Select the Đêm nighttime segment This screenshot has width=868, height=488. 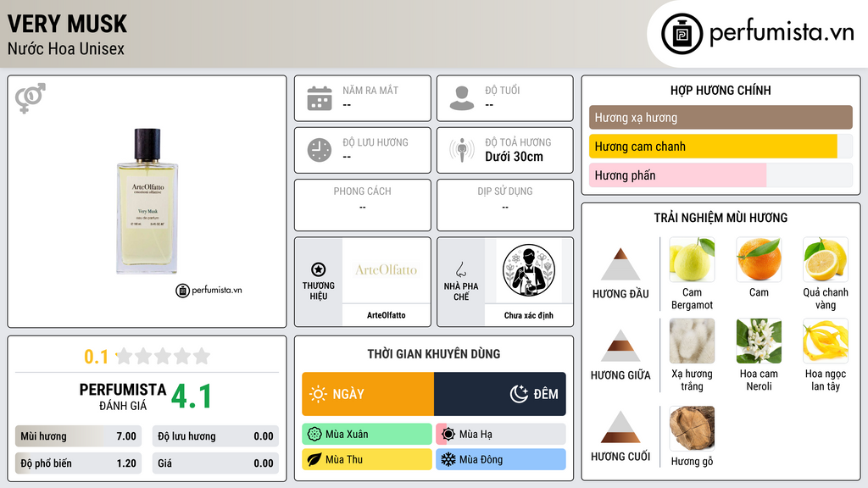tap(500, 394)
